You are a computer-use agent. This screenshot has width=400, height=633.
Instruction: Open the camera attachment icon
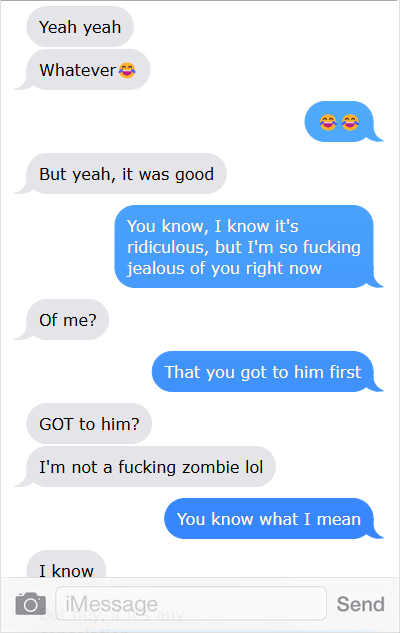tap(31, 604)
